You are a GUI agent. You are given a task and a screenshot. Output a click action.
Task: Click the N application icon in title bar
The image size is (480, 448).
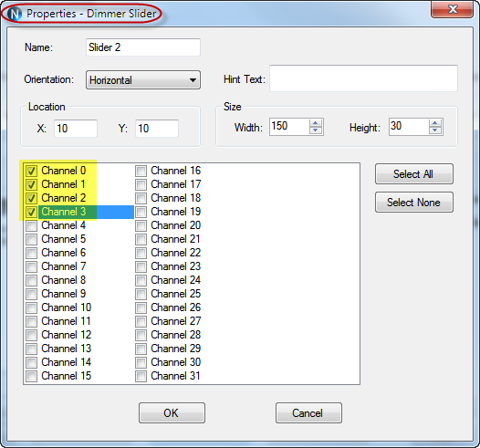point(15,14)
